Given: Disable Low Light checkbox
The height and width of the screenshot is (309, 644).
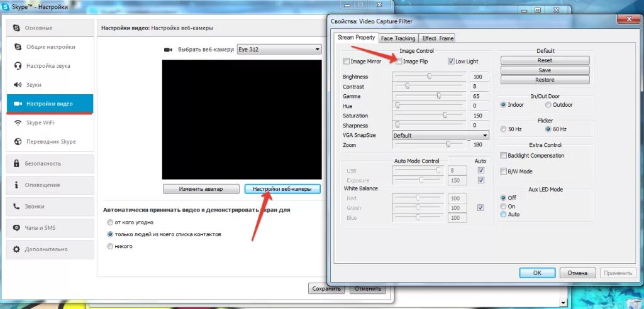Looking at the screenshot, I should coord(451,61).
